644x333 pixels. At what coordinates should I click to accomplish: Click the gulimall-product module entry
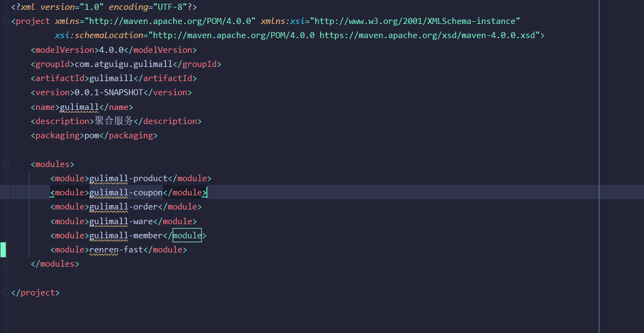(131, 178)
